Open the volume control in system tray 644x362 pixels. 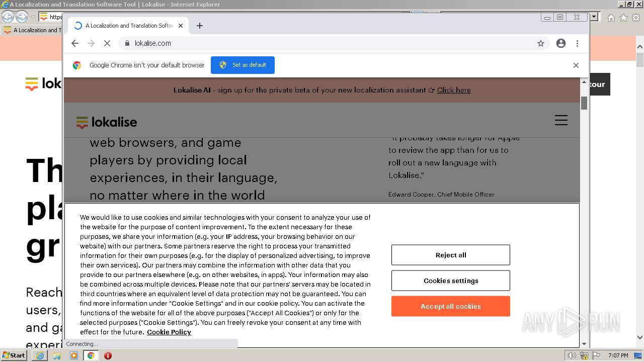(x=572, y=355)
